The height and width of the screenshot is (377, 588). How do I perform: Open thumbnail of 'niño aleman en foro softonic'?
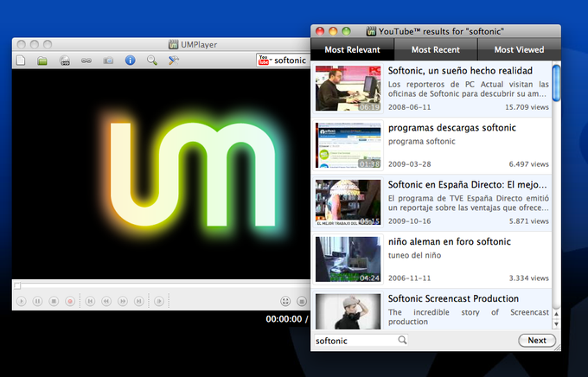pyautogui.click(x=348, y=259)
